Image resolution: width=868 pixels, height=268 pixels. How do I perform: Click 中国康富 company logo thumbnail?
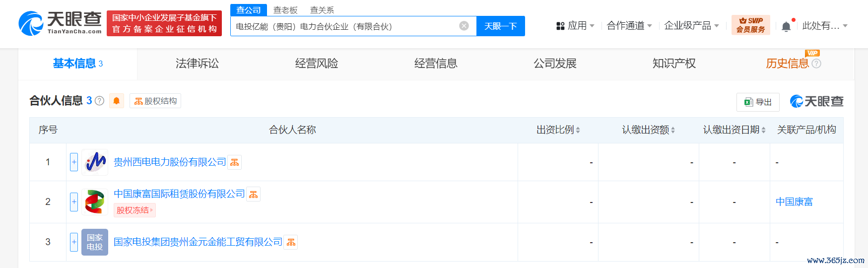[95, 202]
